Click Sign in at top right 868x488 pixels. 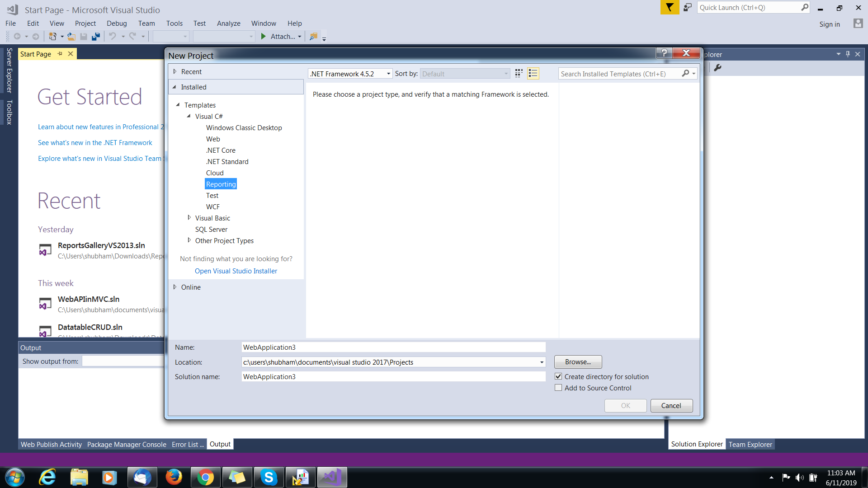pos(829,24)
